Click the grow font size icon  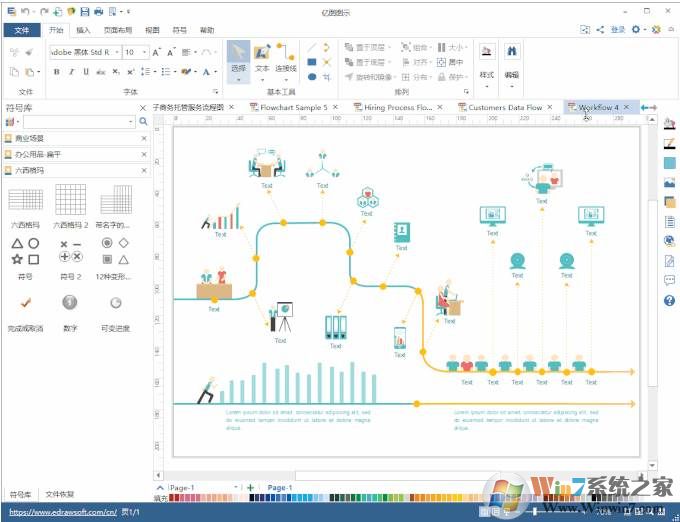pyautogui.click(x=157, y=52)
